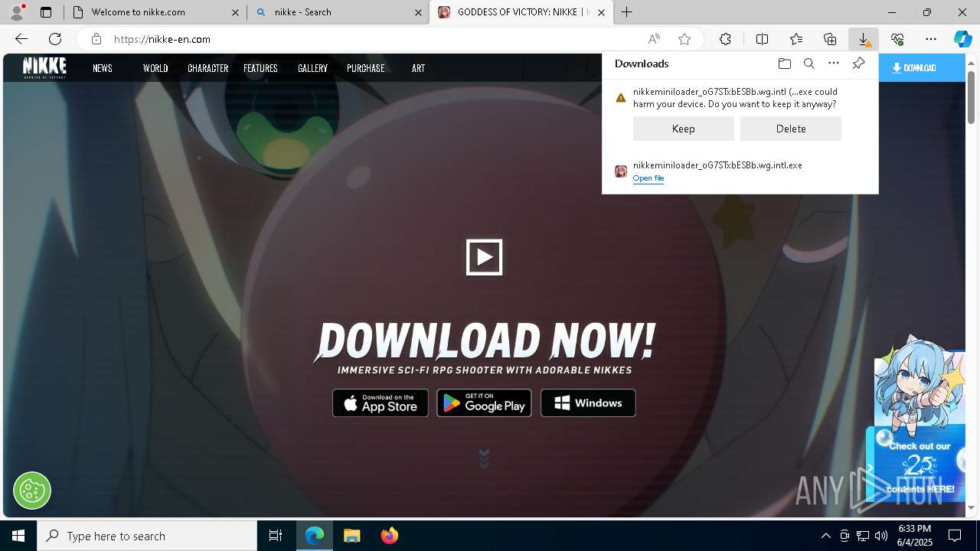
Task: Toggle the Downloads toolbar icon
Action: pos(864,39)
